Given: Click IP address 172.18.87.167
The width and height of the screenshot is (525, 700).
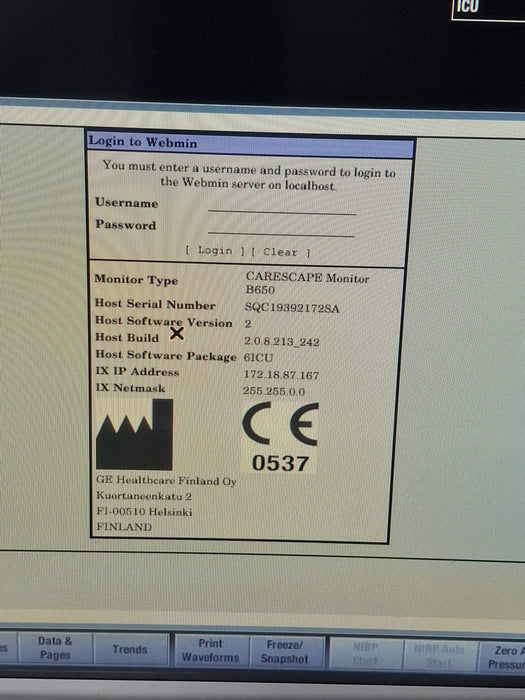Looking at the screenshot, I should tap(281, 375).
